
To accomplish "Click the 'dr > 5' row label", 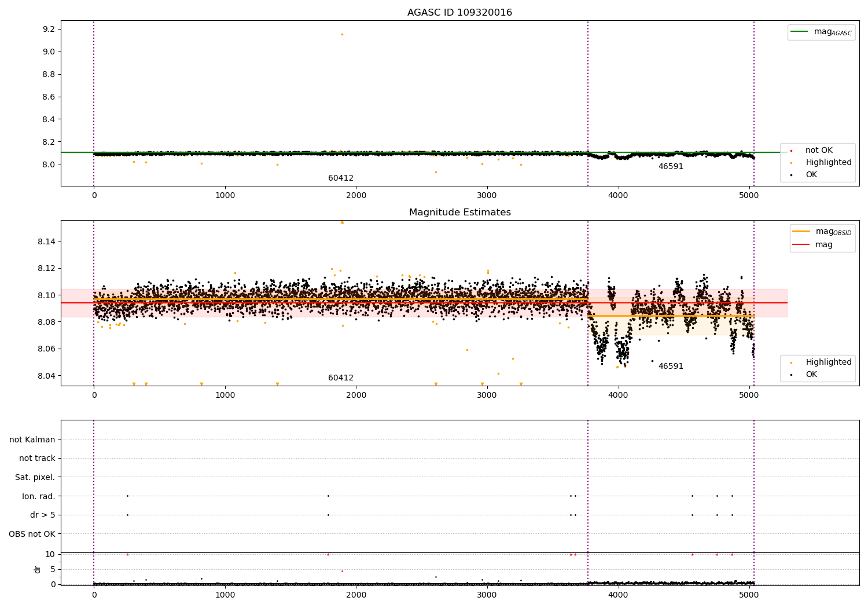I will click(43, 515).
